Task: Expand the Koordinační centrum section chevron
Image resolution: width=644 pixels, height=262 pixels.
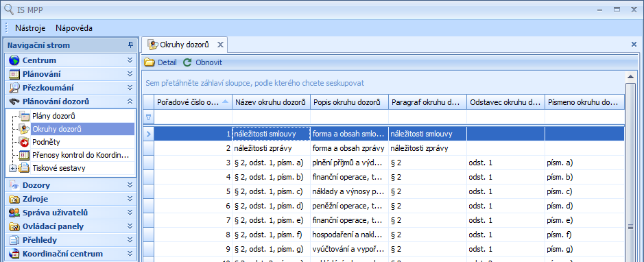Action: pos(130,254)
